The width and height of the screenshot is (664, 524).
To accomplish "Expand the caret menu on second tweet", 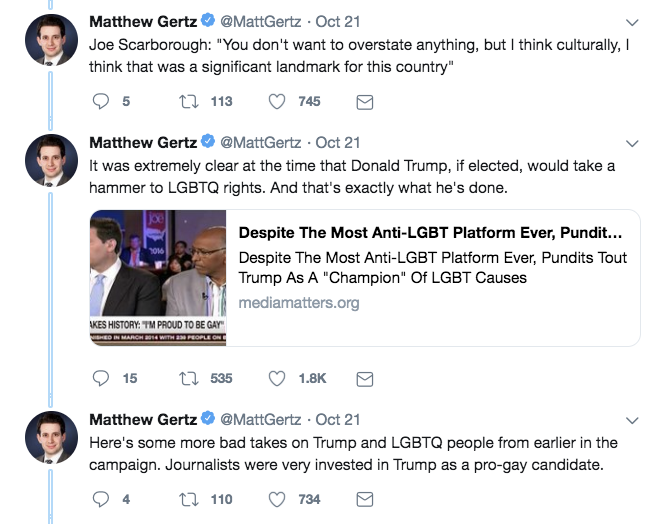I will (x=631, y=143).
